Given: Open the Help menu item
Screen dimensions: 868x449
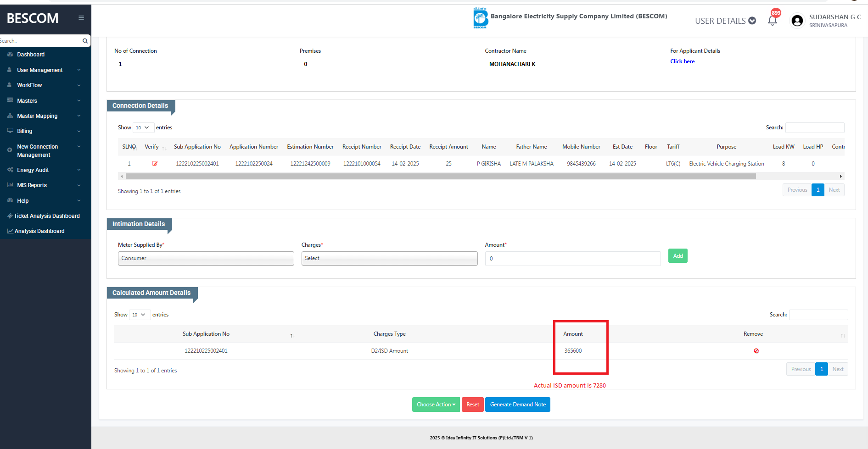Looking at the screenshot, I should pos(23,201).
